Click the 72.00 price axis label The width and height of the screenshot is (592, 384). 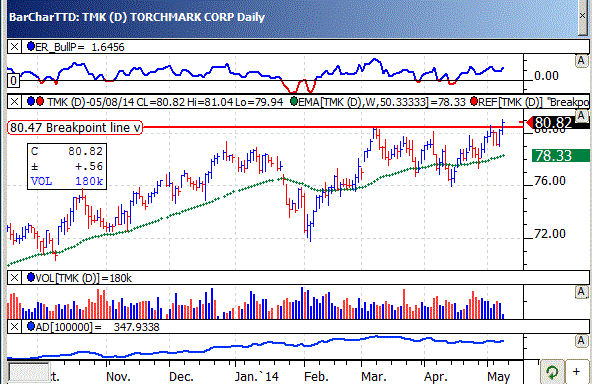pyautogui.click(x=550, y=234)
